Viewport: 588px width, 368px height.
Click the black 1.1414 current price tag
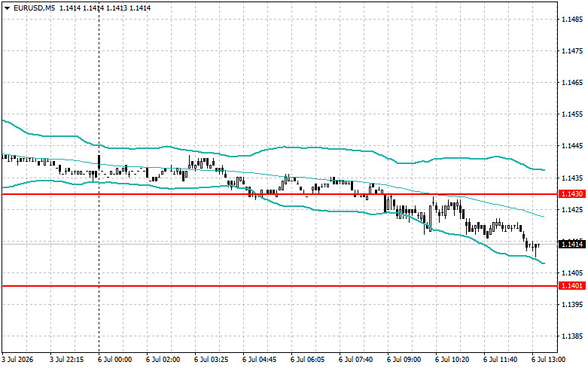[x=572, y=245]
